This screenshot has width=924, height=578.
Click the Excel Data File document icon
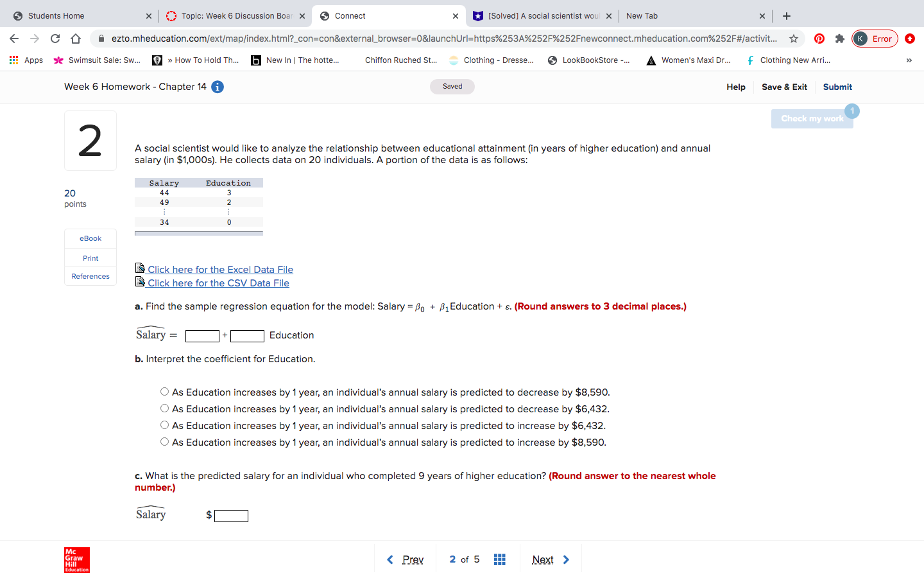coord(140,268)
